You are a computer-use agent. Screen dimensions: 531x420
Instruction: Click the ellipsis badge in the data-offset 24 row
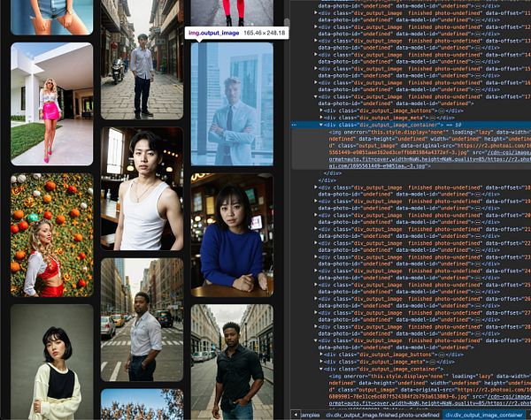pos(478,278)
